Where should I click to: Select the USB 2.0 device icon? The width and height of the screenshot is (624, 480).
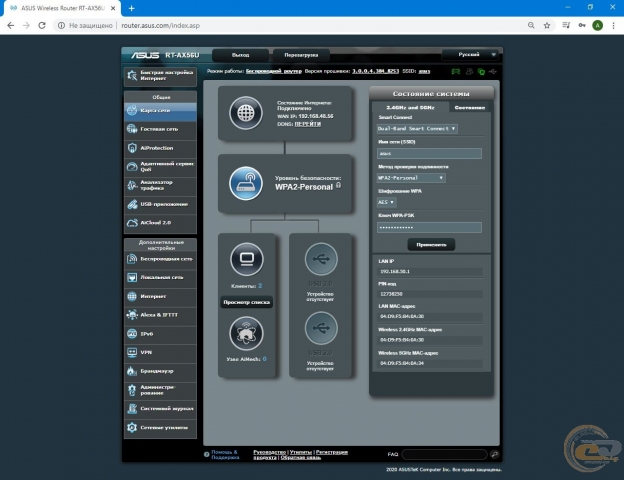tap(321, 328)
